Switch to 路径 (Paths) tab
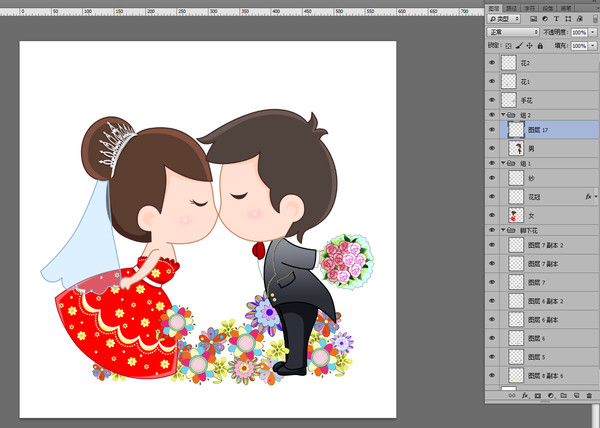This screenshot has width=600, height=428. 512,8
